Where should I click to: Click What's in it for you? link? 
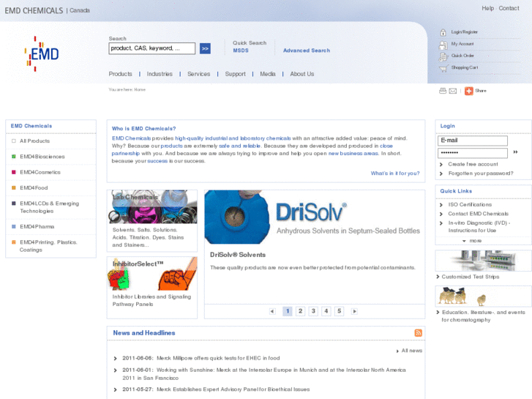395,174
